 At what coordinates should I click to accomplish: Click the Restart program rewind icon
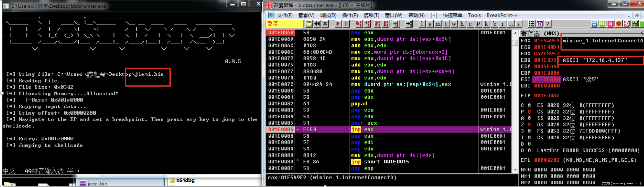coord(317,24)
